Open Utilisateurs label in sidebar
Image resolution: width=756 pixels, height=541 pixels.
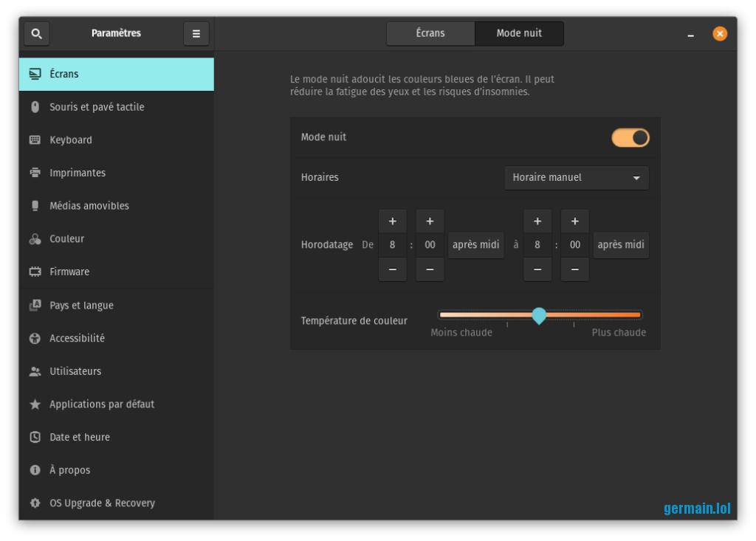[75, 371]
